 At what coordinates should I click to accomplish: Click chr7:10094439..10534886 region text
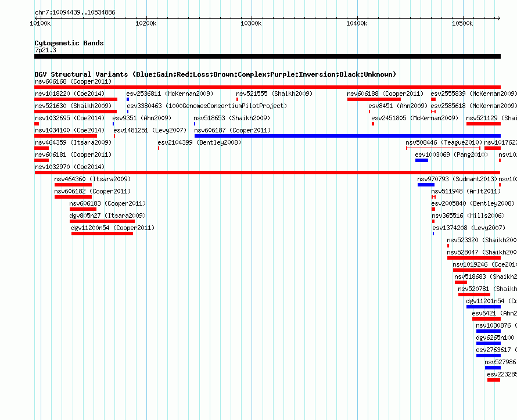(x=75, y=13)
